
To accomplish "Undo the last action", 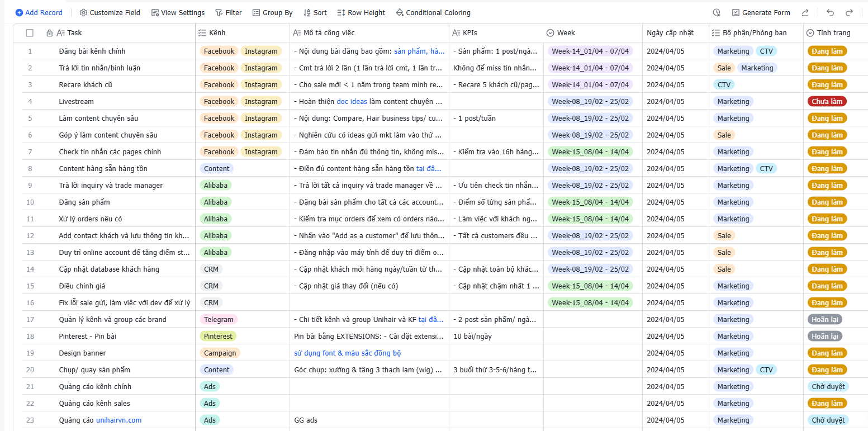I will [x=830, y=12].
